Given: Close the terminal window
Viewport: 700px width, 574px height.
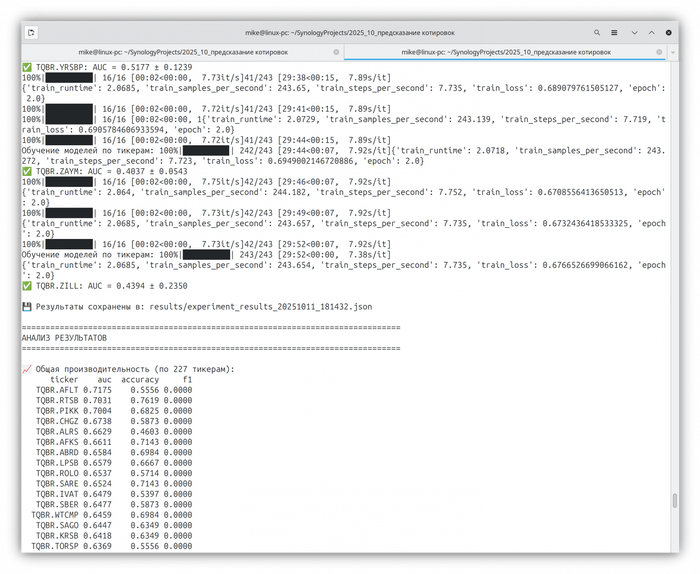Looking at the screenshot, I should tap(667, 33).
